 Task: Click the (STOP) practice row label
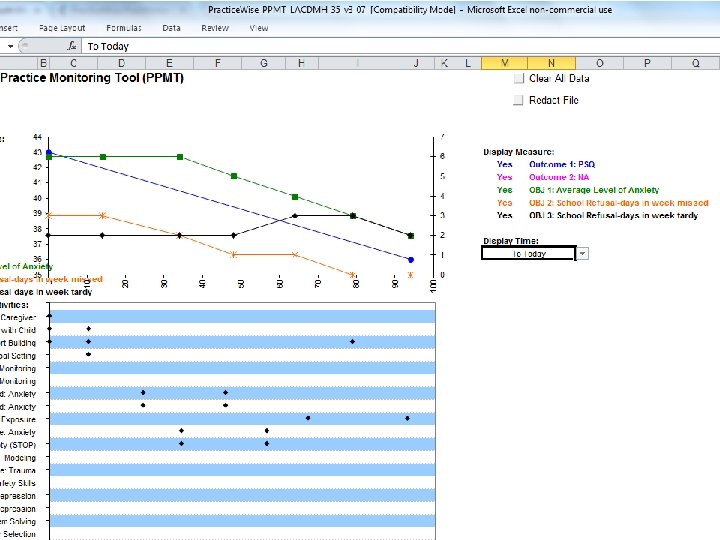(x=18, y=445)
